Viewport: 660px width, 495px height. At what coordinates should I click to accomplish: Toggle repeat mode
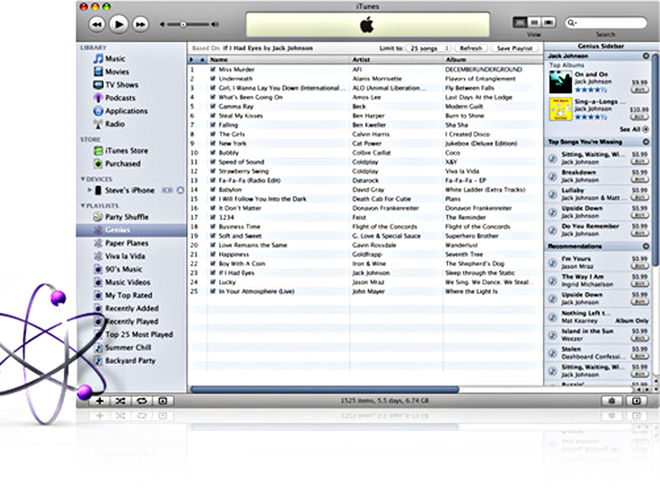(x=141, y=401)
